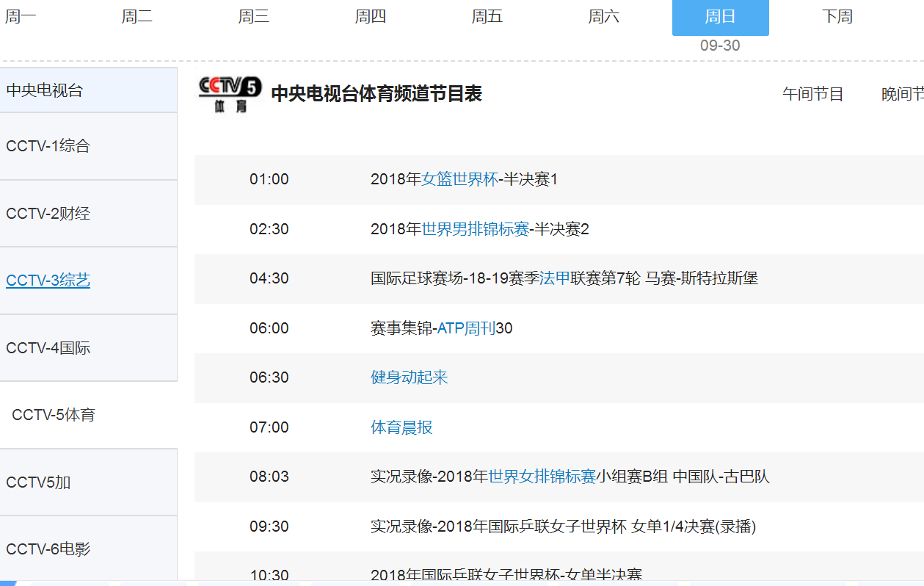Open 体育晨报 program link
Image resolution: width=924 pixels, height=586 pixels.
(402, 427)
